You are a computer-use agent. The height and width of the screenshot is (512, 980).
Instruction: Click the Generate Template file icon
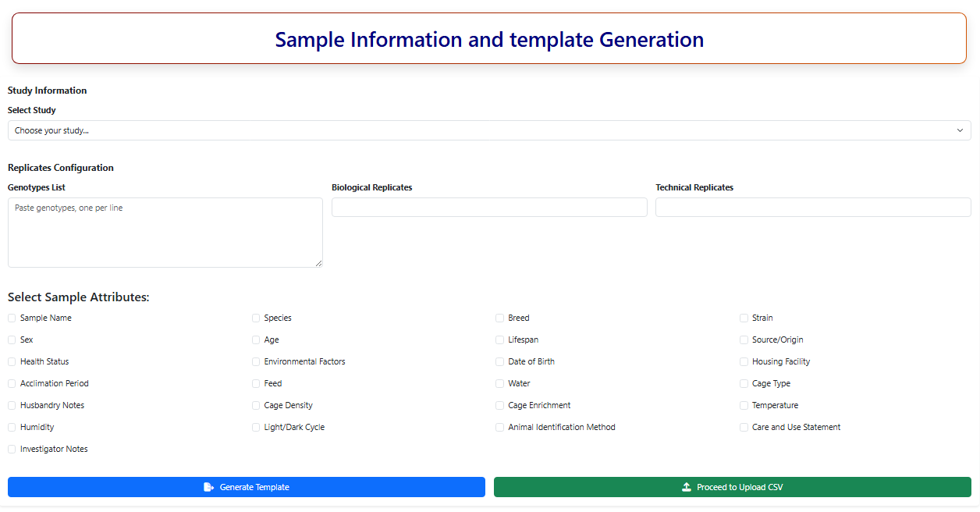click(x=208, y=487)
